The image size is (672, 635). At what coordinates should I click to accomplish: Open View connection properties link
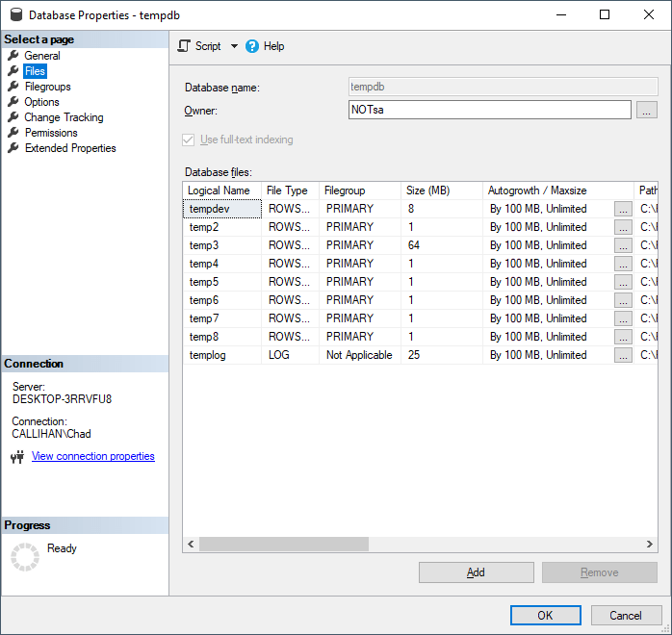[93, 456]
